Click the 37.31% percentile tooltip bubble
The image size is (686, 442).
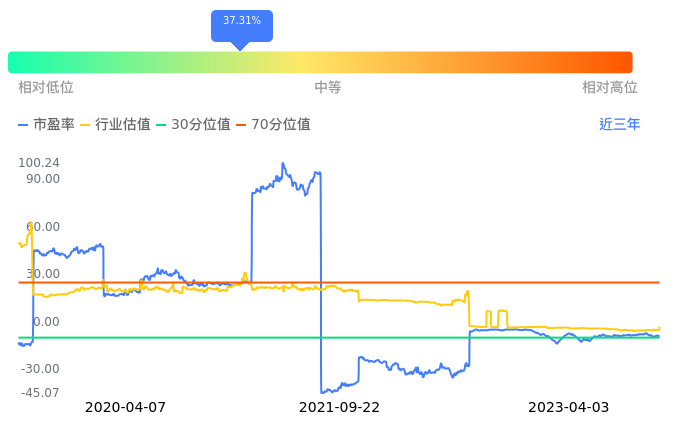pyautogui.click(x=241, y=21)
